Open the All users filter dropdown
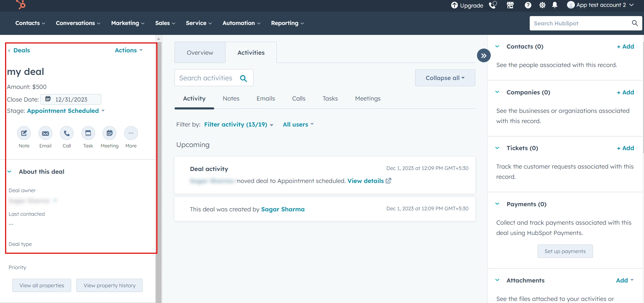The height and width of the screenshot is (303, 644). tap(298, 124)
